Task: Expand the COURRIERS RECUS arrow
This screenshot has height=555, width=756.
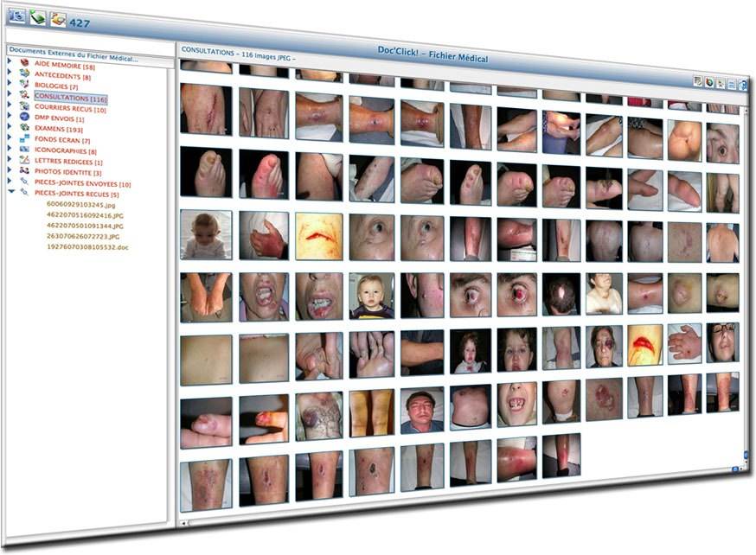Action: pos(10,105)
